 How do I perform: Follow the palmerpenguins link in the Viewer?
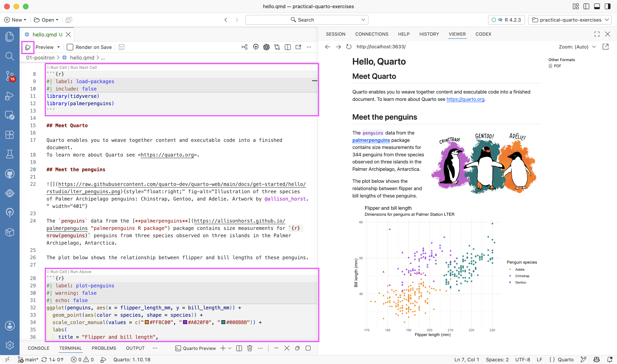pyautogui.click(x=371, y=140)
